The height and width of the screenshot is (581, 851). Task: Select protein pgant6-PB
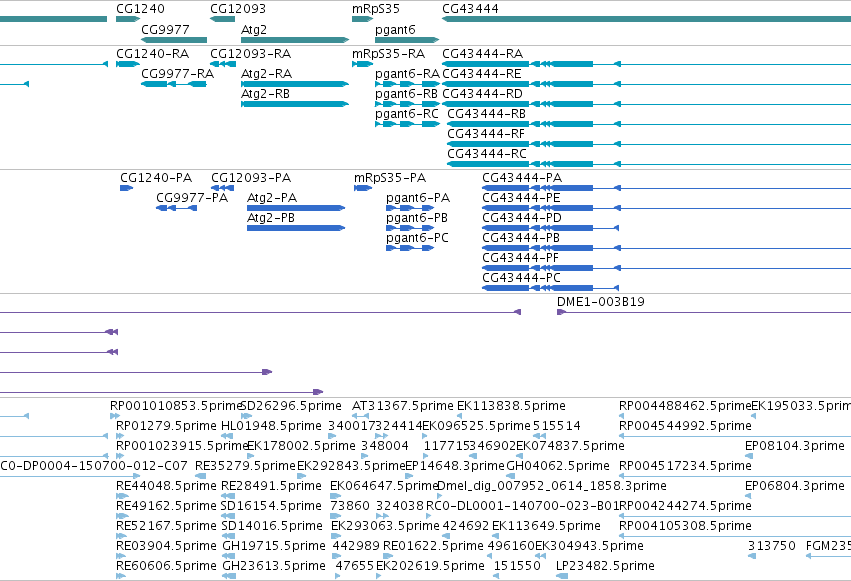coord(410,228)
